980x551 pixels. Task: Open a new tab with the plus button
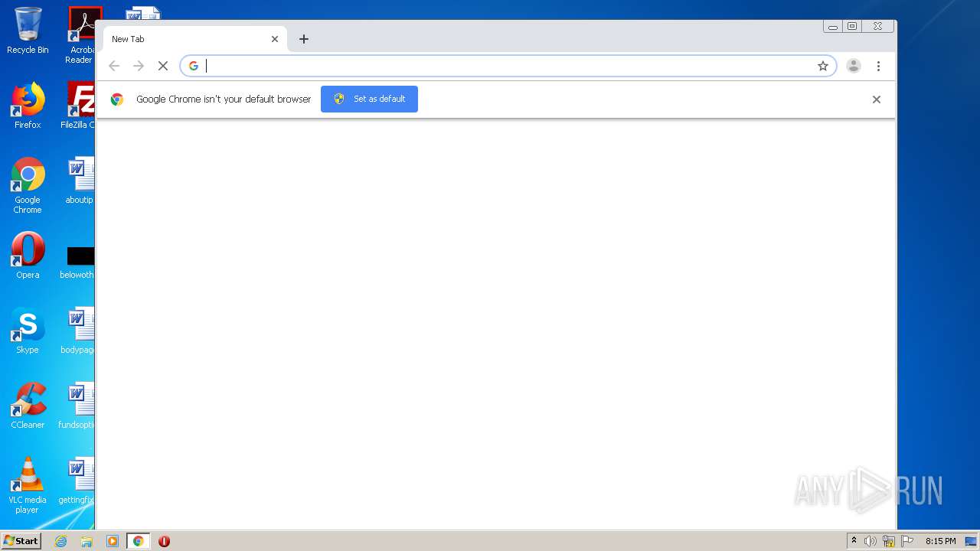click(304, 39)
